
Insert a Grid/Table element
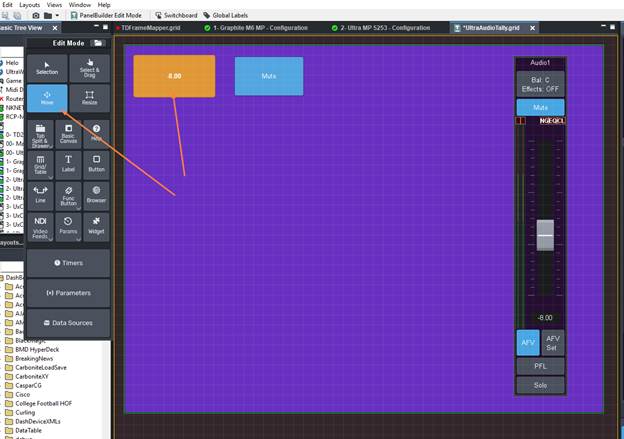tap(40, 165)
